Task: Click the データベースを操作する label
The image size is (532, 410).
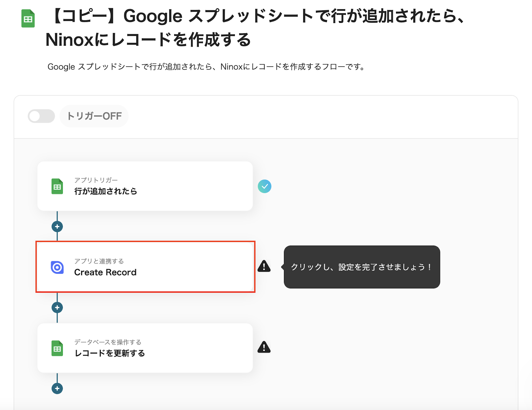Action: pyautogui.click(x=108, y=342)
